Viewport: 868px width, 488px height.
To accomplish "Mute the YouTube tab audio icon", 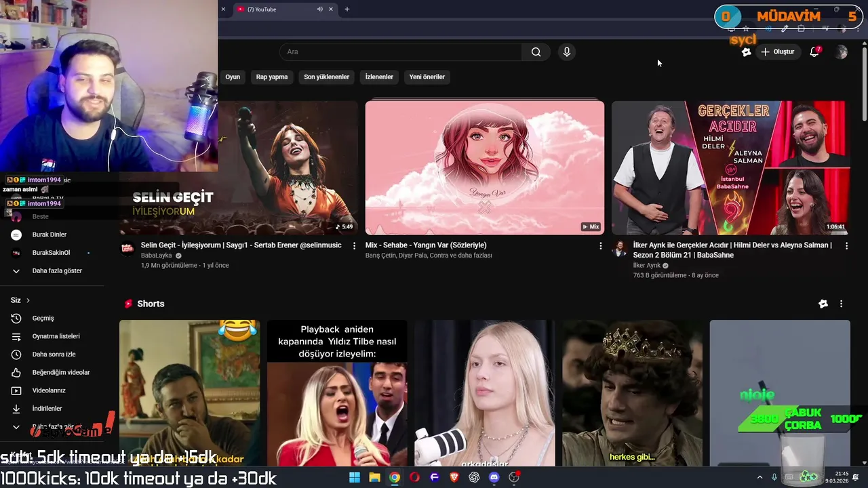I will click(x=319, y=9).
